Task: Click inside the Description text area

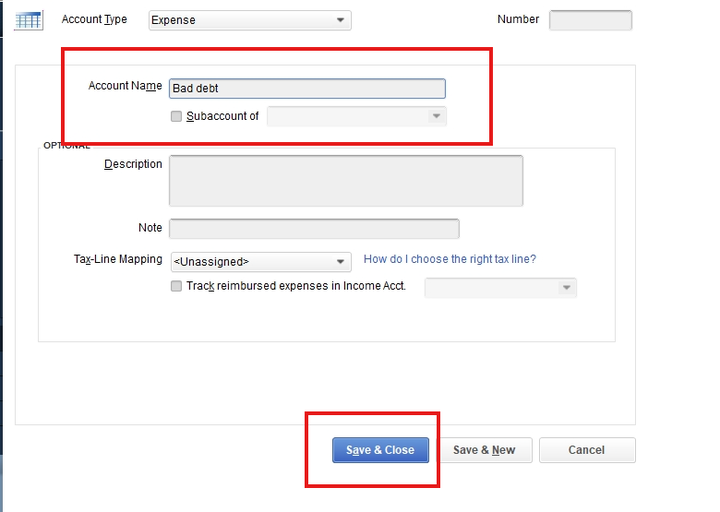Action: (345, 181)
